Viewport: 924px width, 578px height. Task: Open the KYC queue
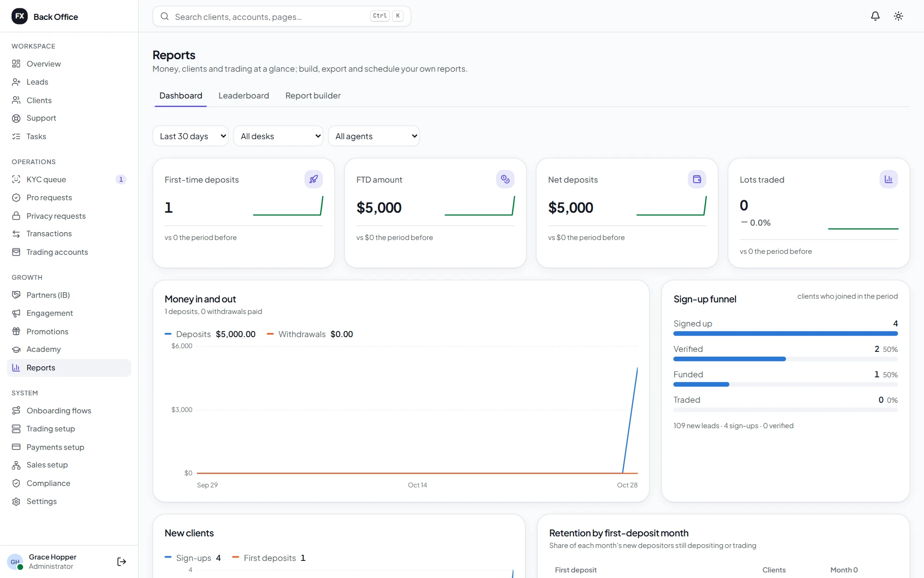click(x=69, y=179)
